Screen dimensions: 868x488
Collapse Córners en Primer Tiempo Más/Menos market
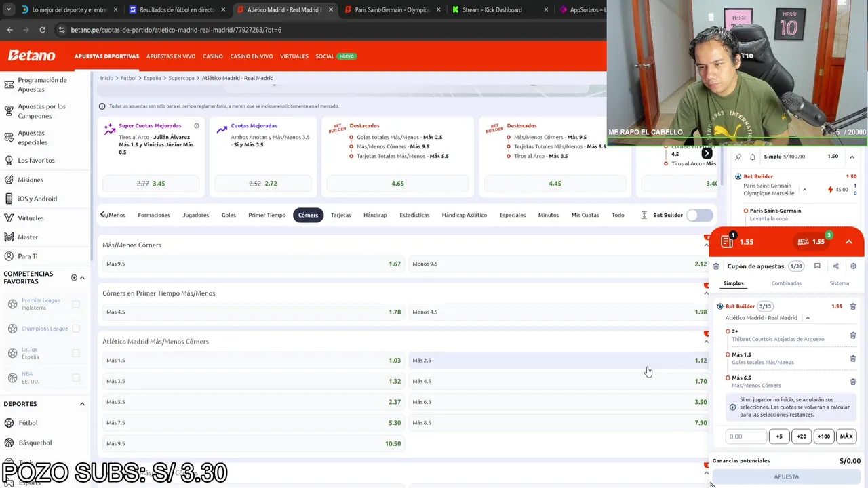click(706, 293)
